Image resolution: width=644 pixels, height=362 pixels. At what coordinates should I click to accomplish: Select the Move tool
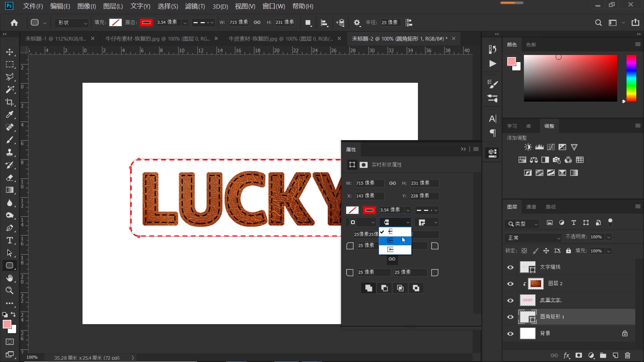point(9,52)
